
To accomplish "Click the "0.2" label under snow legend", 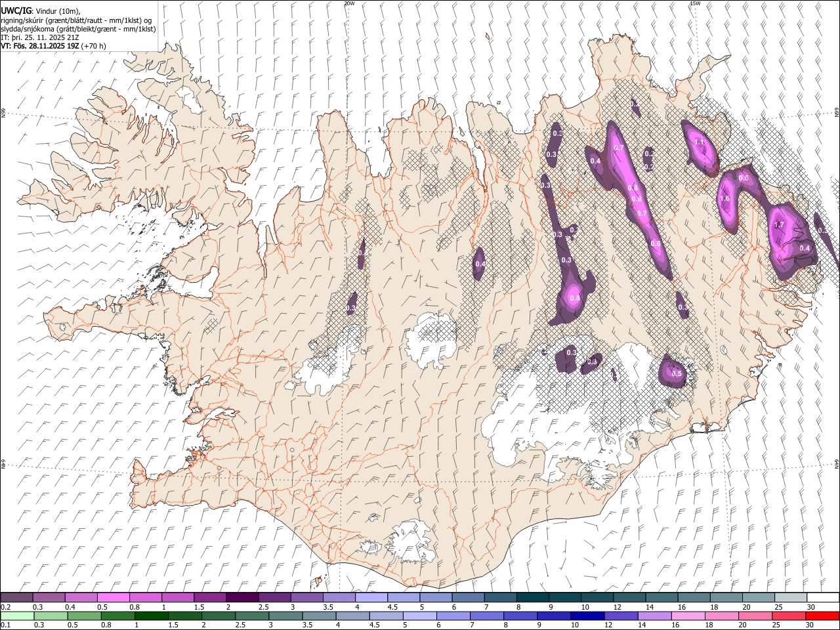I will (x=5, y=607).
